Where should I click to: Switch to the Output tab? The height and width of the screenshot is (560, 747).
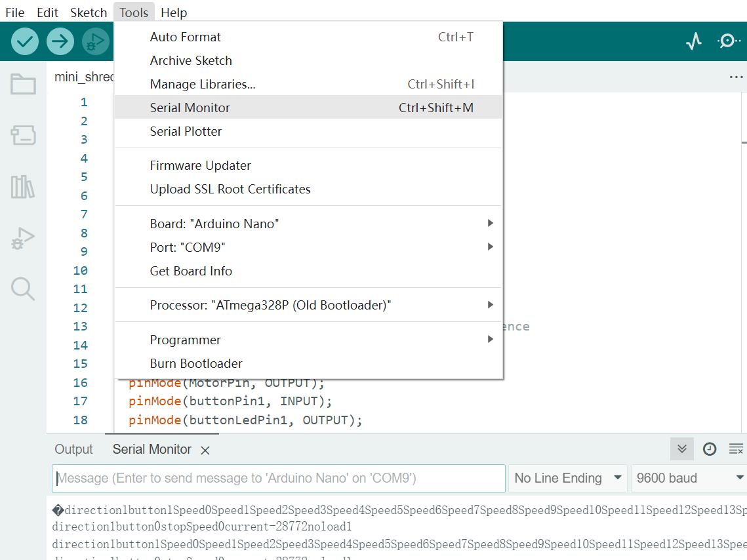coord(73,449)
